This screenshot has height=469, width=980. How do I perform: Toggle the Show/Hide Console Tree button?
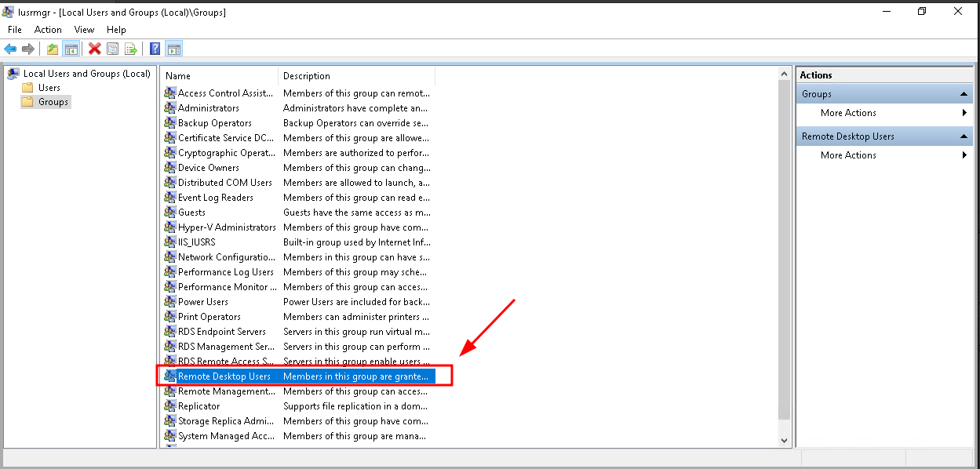pyautogui.click(x=71, y=49)
